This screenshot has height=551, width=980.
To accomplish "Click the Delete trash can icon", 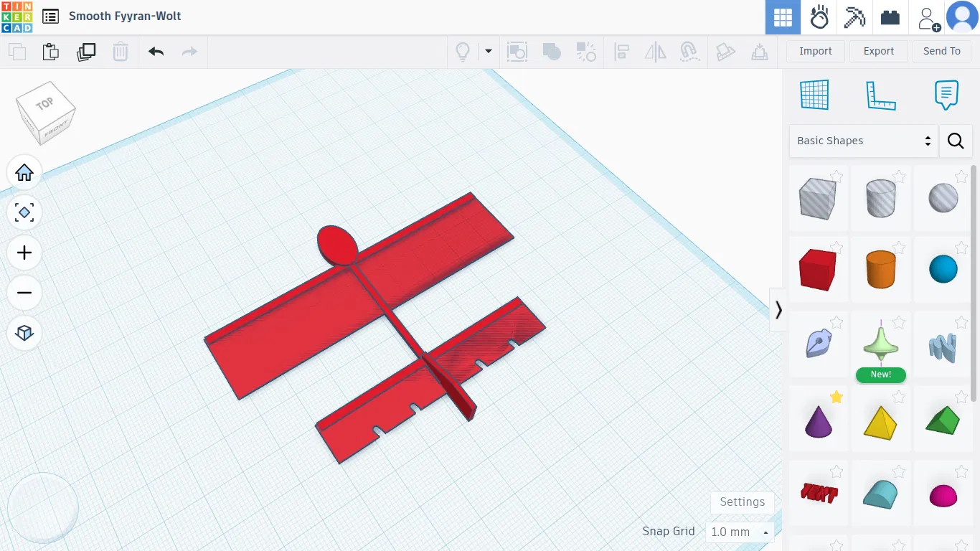I will coord(121,52).
